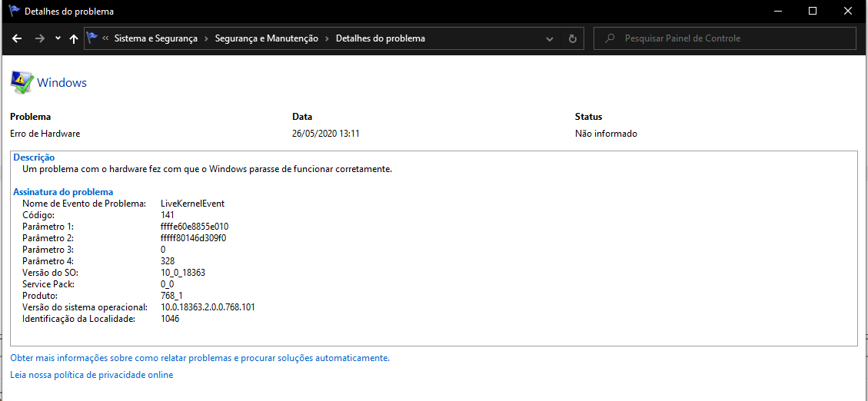Click the hardware problem description sentence

207,169
